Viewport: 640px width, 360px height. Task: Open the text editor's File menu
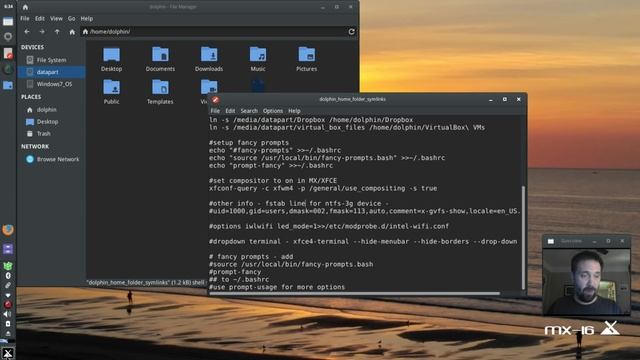(x=215, y=111)
